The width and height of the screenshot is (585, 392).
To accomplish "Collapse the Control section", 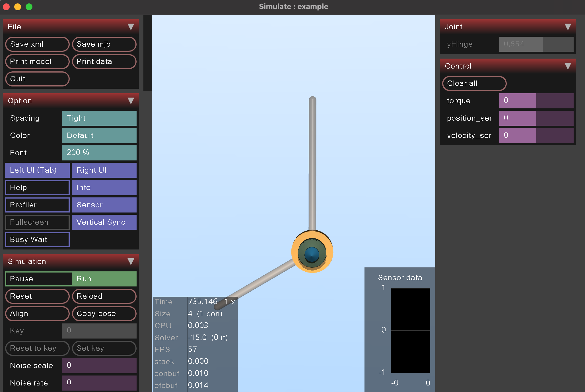I will tap(568, 65).
